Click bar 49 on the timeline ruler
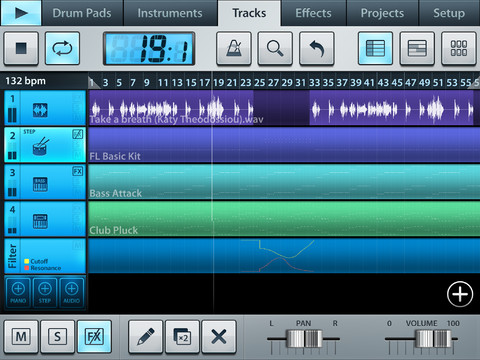The width and height of the screenshot is (480, 360). pos(424,83)
